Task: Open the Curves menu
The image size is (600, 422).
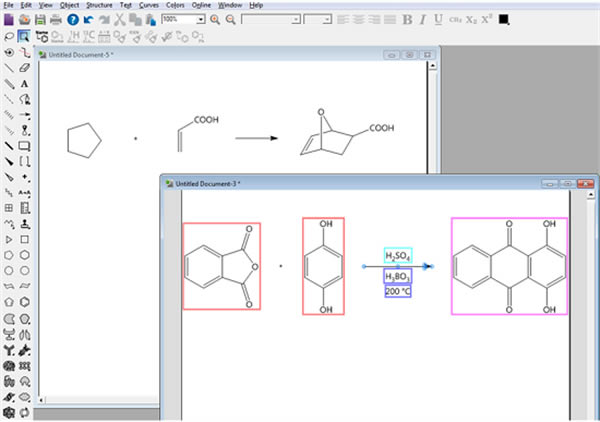Action: coord(149,5)
